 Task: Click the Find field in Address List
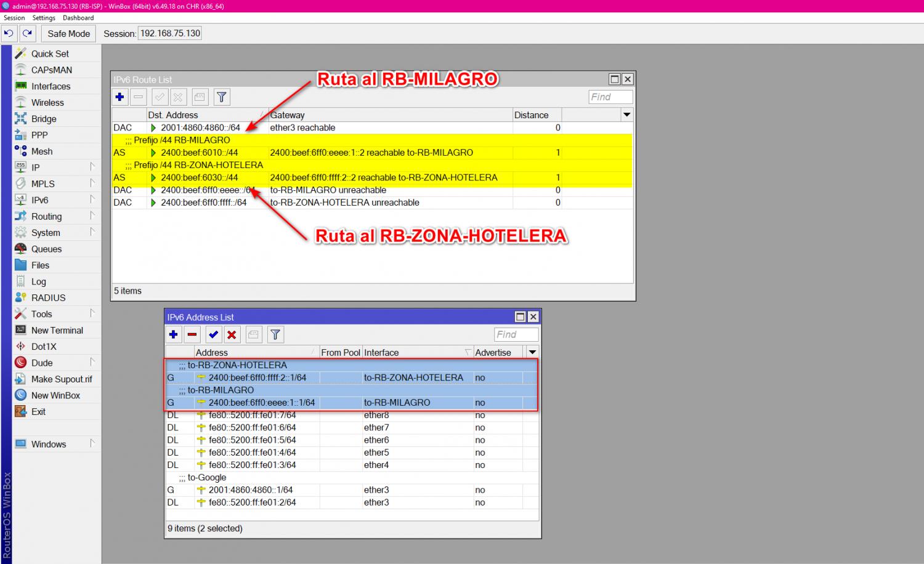pos(516,334)
